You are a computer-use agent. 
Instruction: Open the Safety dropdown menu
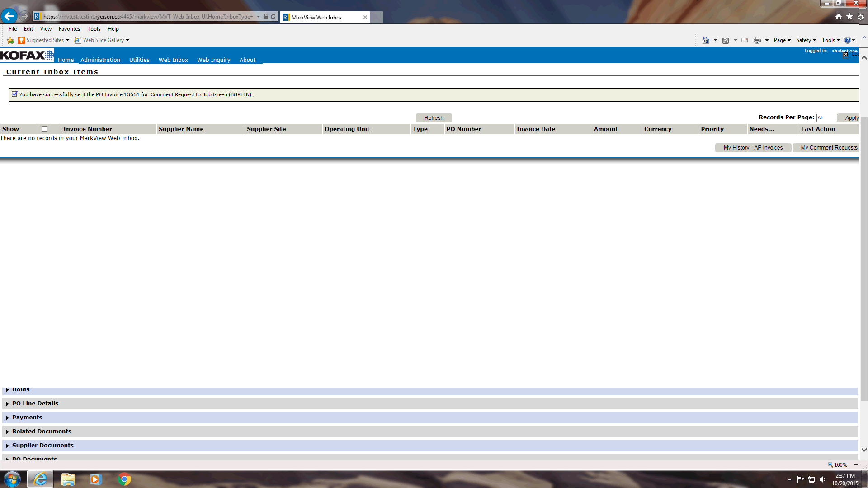806,40
